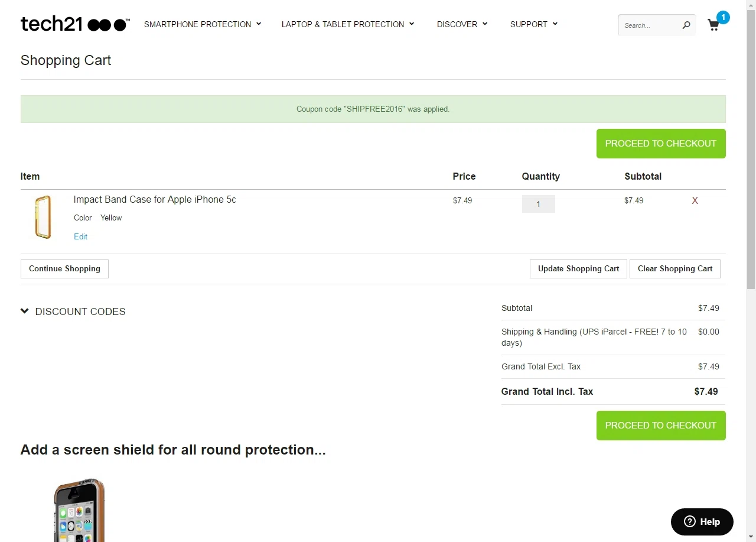Click the $0.00 shipping amount
Viewport: 756px width, 542px height.
709,332
